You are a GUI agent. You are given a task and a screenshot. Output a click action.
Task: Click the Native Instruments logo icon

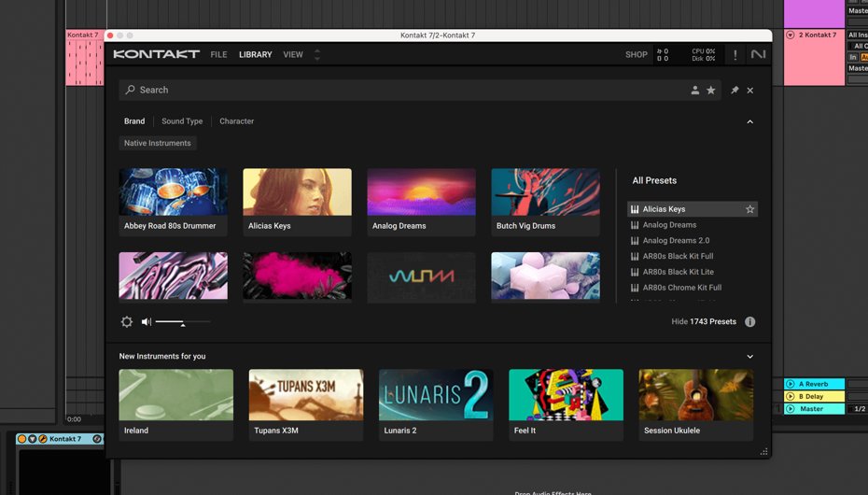pyautogui.click(x=758, y=55)
